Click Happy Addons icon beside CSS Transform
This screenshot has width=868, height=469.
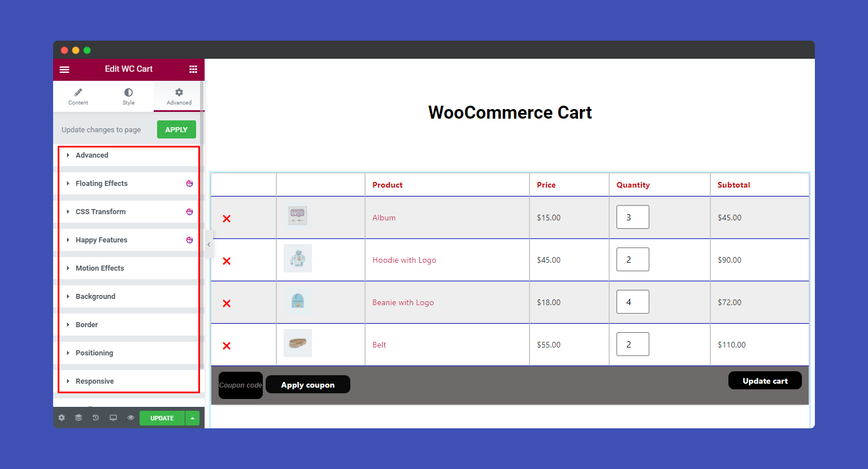pyautogui.click(x=190, y=212)
